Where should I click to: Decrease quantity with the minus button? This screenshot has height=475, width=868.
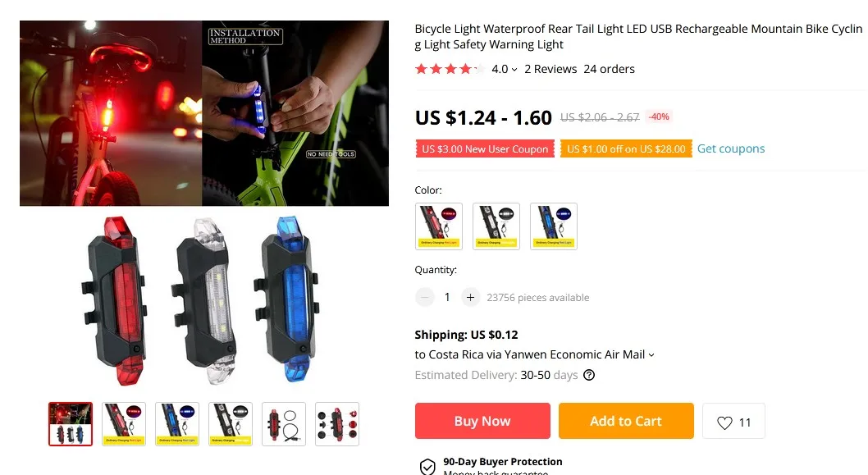click(425, 297)
